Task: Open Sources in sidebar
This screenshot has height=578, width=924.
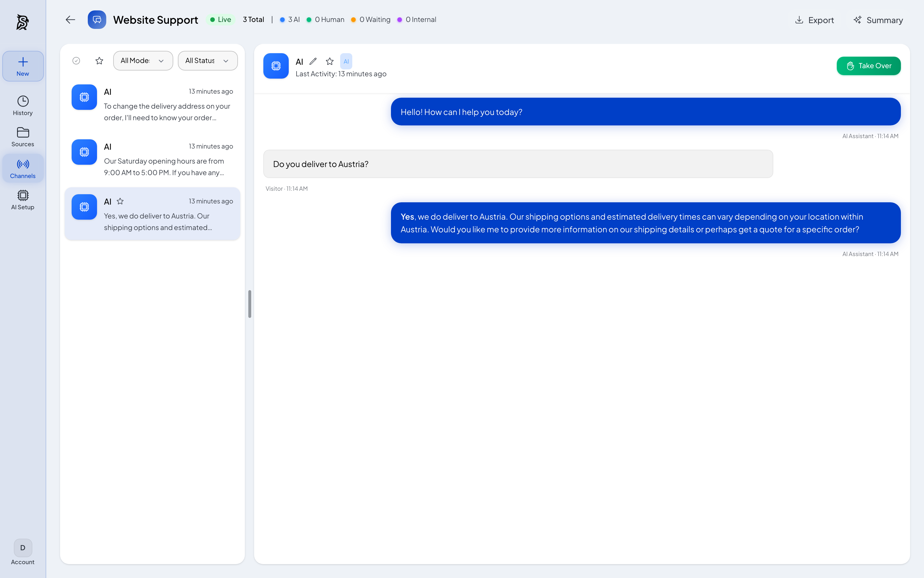Action: [23, 137]
